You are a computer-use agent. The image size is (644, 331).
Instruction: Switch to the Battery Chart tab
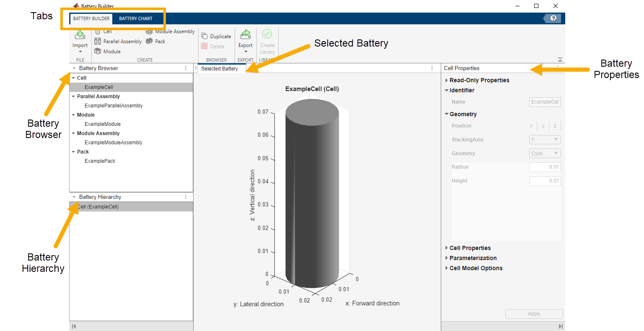(x=136, y=18)
